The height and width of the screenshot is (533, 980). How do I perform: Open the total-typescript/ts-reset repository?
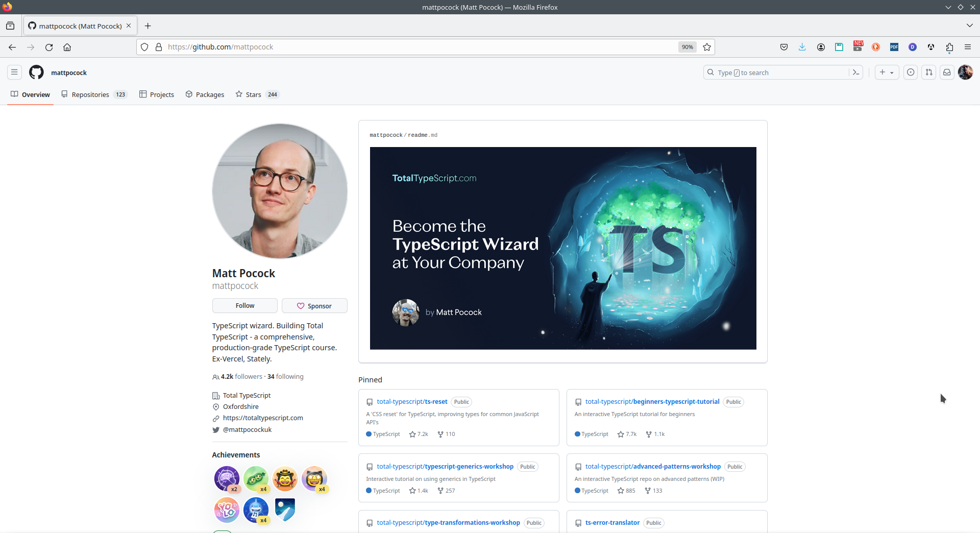[412, 402]
